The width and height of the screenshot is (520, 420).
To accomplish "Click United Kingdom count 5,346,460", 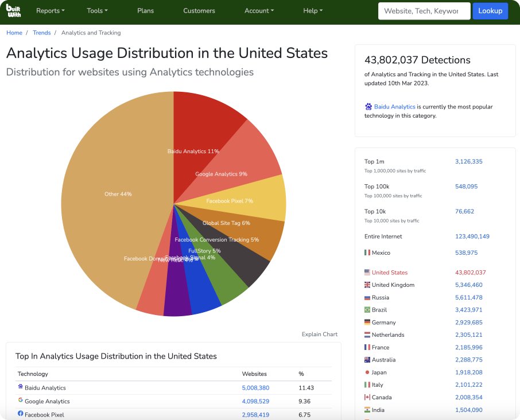I will click(x=468, y=285).
